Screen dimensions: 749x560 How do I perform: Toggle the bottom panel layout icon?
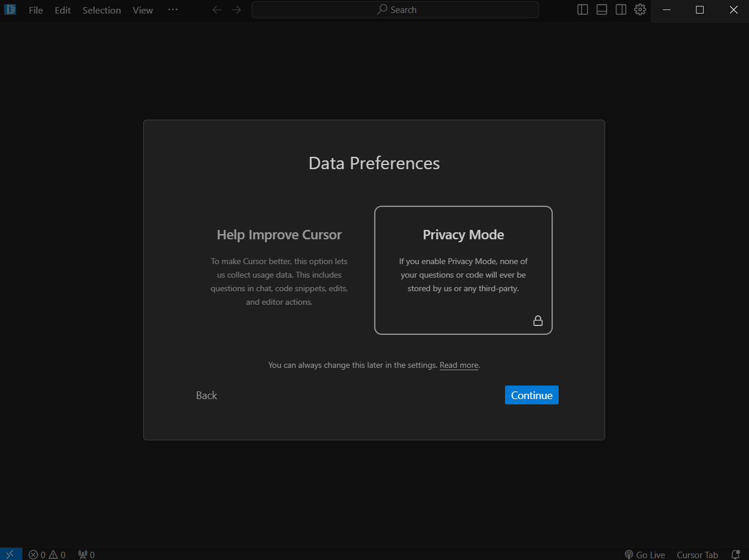coord(602,10)
